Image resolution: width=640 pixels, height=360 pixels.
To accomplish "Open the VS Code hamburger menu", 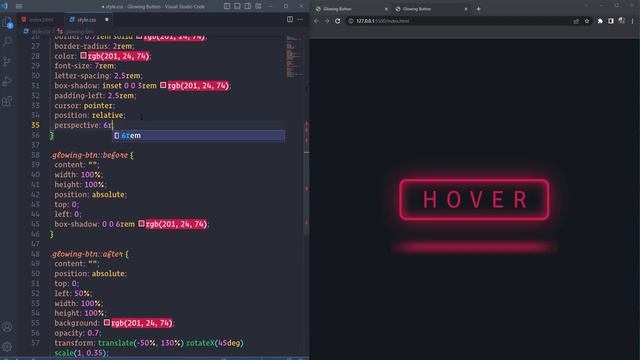I will point(19,6).
